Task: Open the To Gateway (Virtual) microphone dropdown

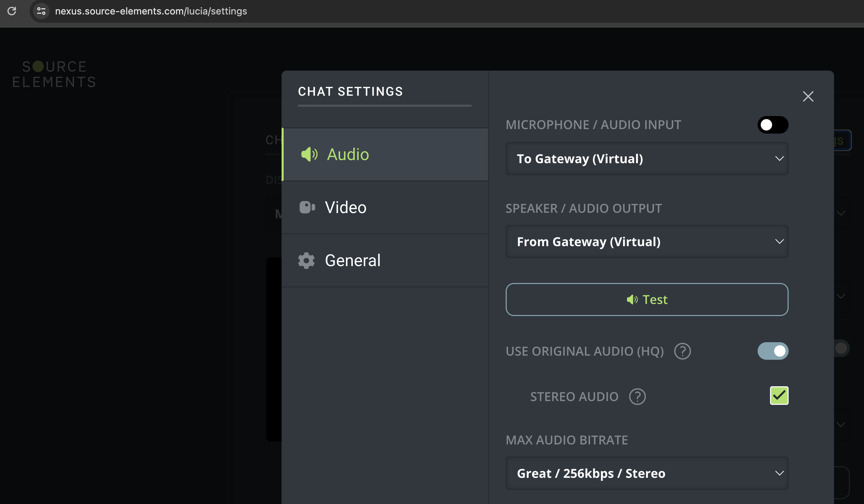Action: point(646,159)
